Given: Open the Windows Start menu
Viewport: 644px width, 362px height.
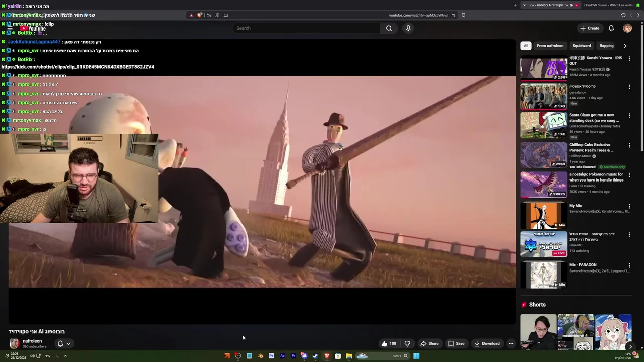Looking at the screenshot, I should pos(416,356).
